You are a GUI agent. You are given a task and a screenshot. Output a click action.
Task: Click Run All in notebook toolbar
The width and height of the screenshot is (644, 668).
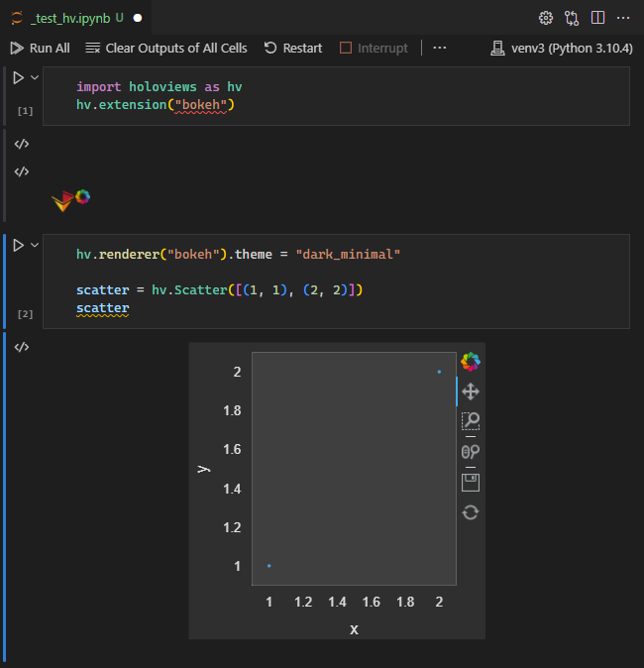click(40, 49)
